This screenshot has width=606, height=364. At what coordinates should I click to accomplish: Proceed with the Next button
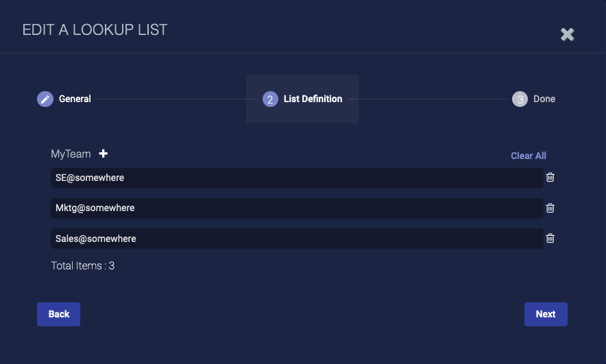coord(546,314)
